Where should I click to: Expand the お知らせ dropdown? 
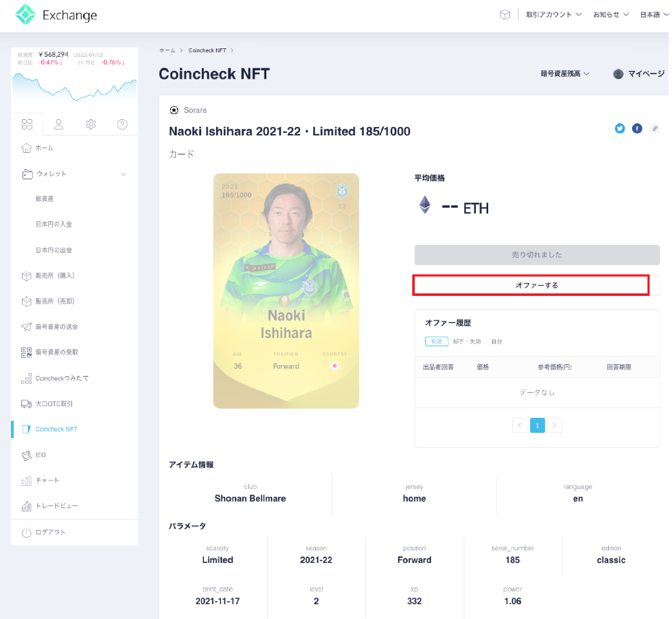[x=611, y=15]
